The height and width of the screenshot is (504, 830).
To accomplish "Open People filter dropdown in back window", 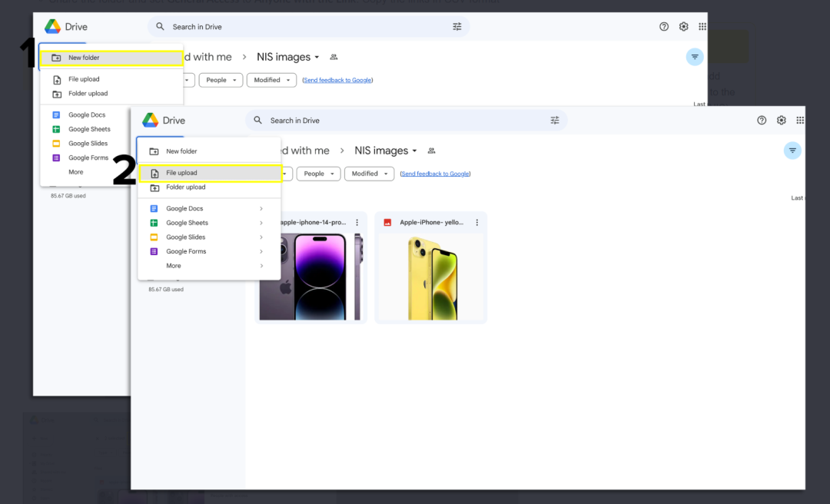I will coord(221,80).
